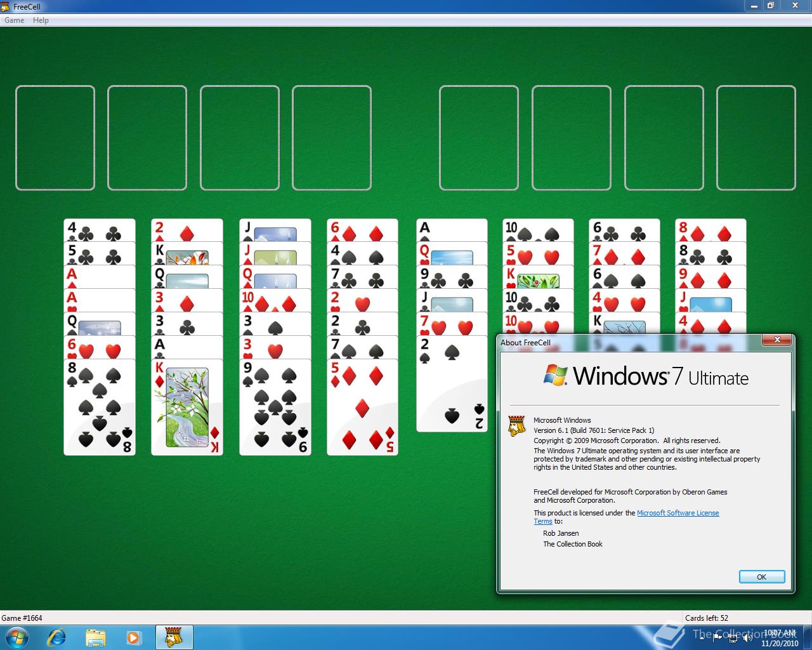Pick the King of hearts card
Image resolution: width=812 pixels, height=650 pixels.
click(x=538, y=277)
